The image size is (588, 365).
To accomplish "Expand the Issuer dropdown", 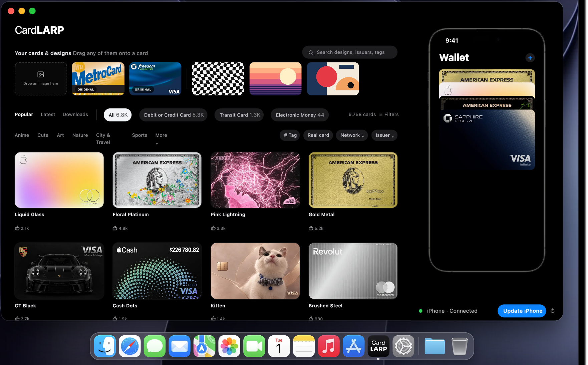I will tap(384, 135).
